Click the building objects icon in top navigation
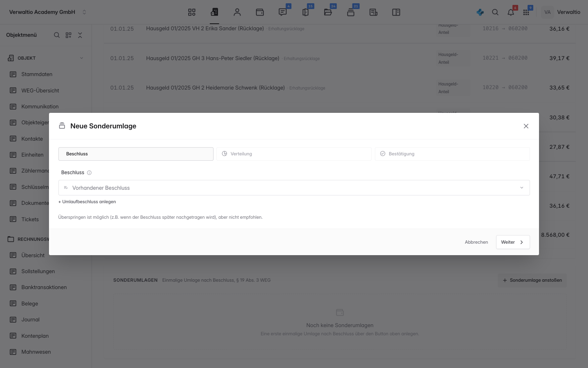This screenshot has height=368, width=588. (214, 12)
